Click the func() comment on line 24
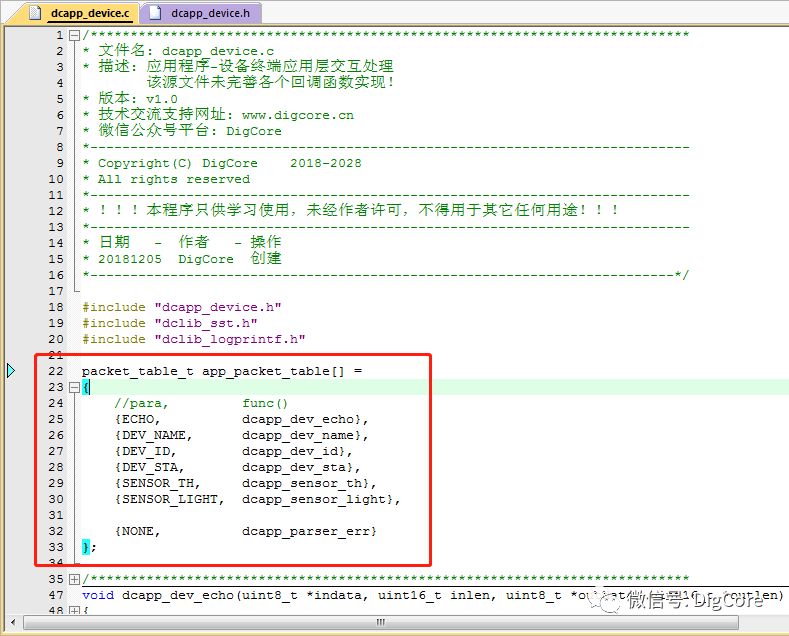789x636 pixels. 265,404
